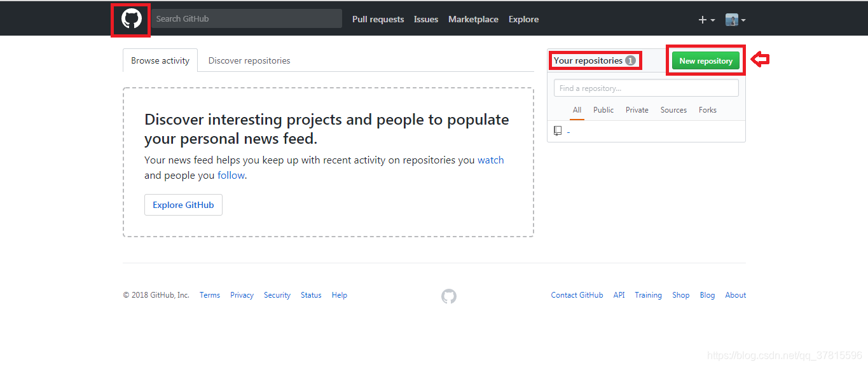Click the repositories count badge '1'
868x367 pixels.
[630, 60]
